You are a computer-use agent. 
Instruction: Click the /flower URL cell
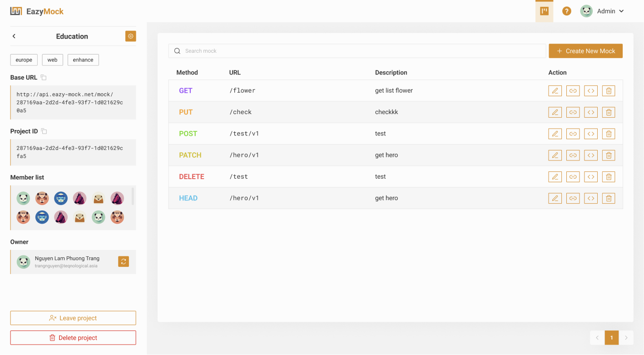point(243,91)
